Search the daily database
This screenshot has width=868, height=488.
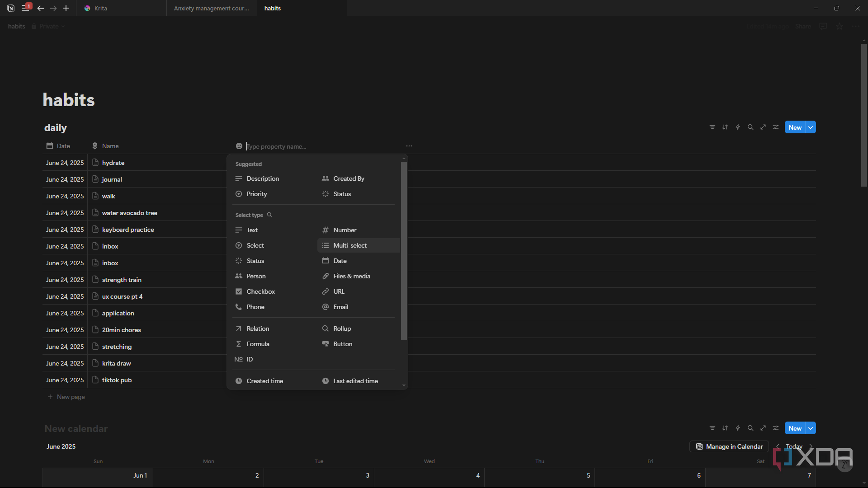[x=750, y=127]
